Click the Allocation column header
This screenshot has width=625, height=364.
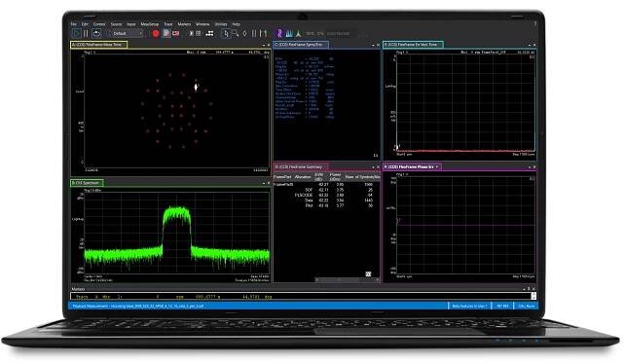(x=303, y=176)
